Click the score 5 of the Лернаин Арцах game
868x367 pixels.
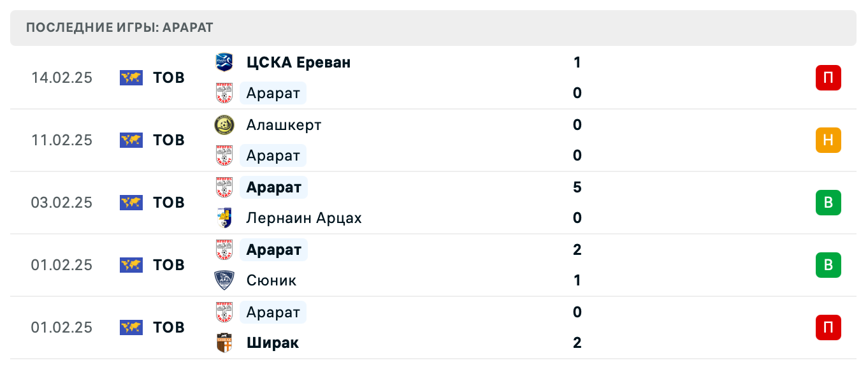[x=577, y=187]
